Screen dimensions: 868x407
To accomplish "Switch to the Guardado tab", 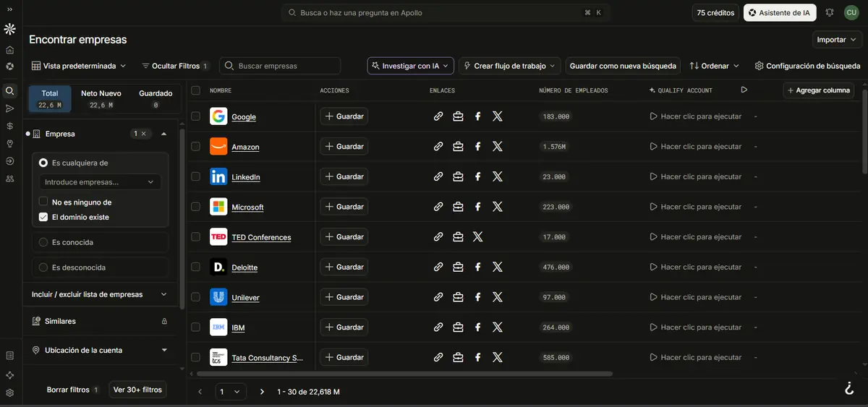I will coord(156,98).
